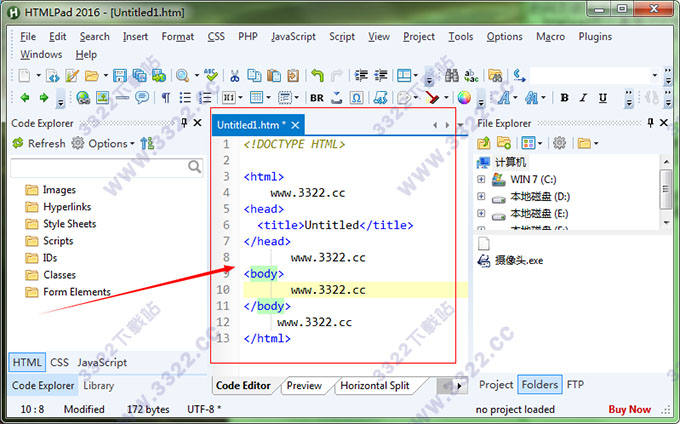Close the Untitled1.htm tab

(x=295, y=125)
